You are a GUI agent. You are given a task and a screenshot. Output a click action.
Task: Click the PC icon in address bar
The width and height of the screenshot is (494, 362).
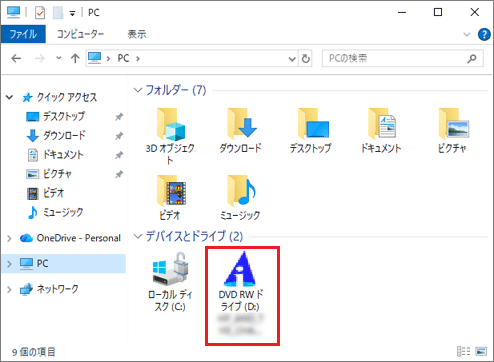94,58
